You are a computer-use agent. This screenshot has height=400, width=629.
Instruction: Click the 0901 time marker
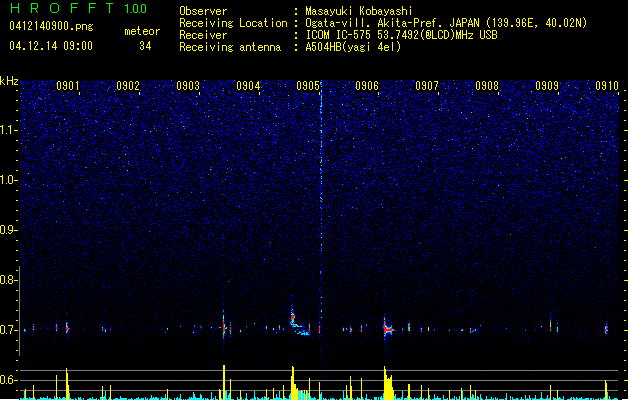[x=67, y=86]
